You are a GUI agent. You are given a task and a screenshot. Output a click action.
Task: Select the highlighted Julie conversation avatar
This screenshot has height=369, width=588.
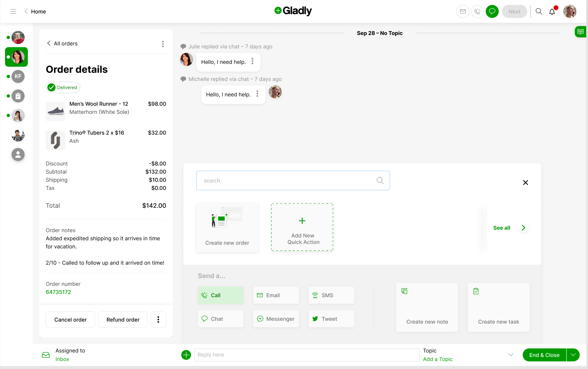18,57
